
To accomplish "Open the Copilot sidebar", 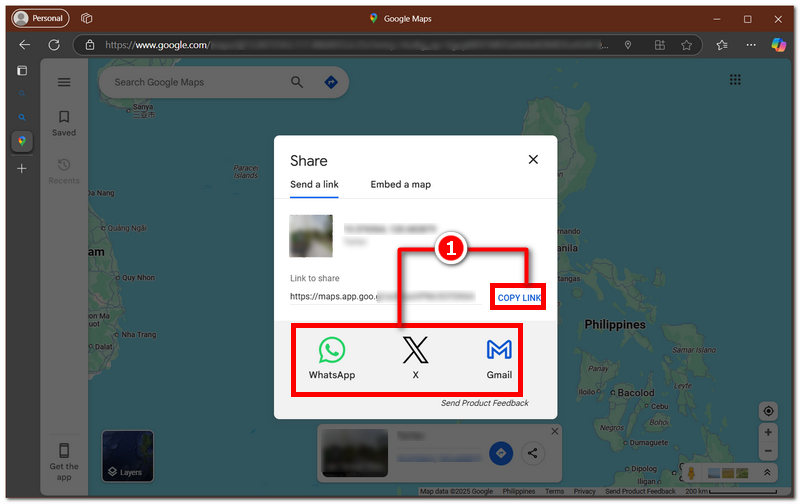I will pos(779,45).
